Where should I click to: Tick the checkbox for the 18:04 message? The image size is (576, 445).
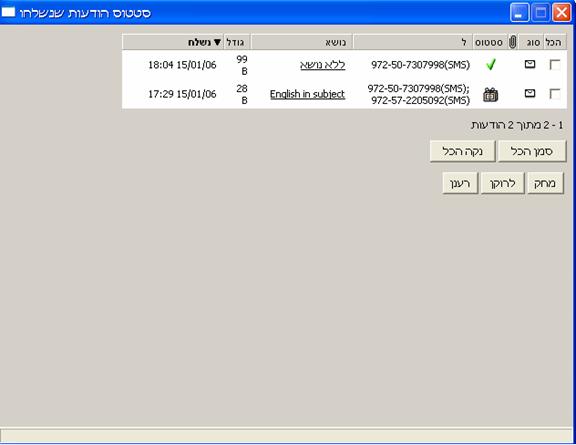[555, 65]
